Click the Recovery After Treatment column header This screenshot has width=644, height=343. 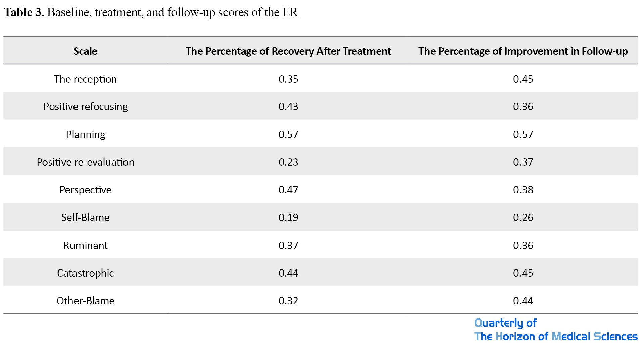(x=288, y=51)
